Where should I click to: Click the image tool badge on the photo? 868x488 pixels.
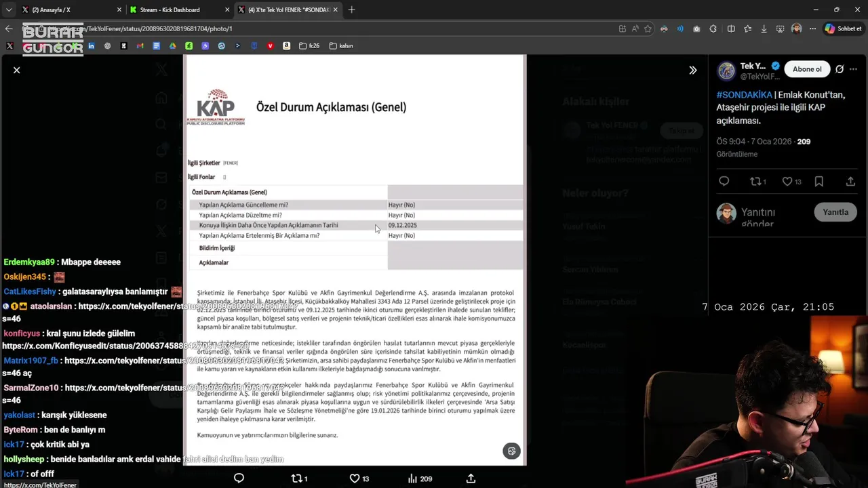pyautogui.click(x=511, y=451)
